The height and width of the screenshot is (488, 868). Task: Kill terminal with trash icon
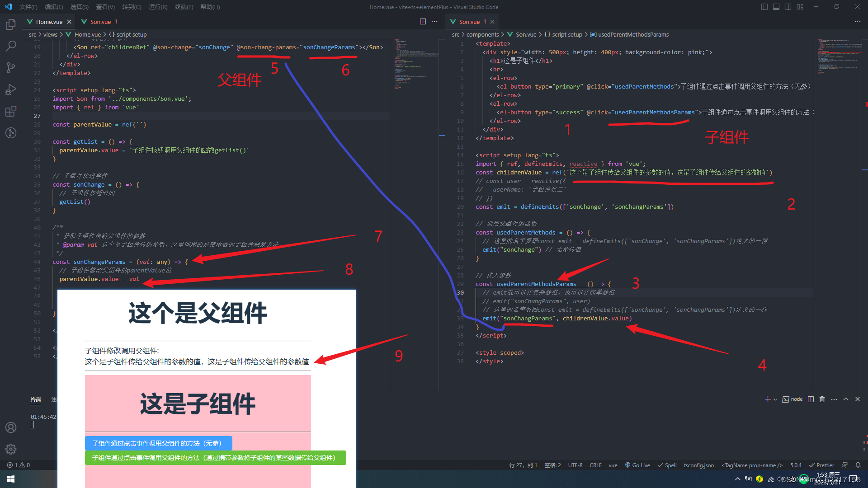pyautogui.click(x=822, y=399)
